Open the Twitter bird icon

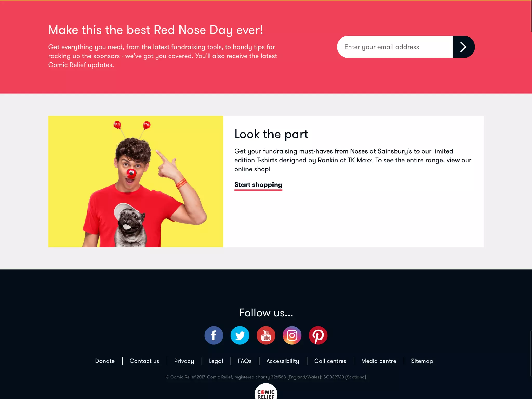pos(240,335)
